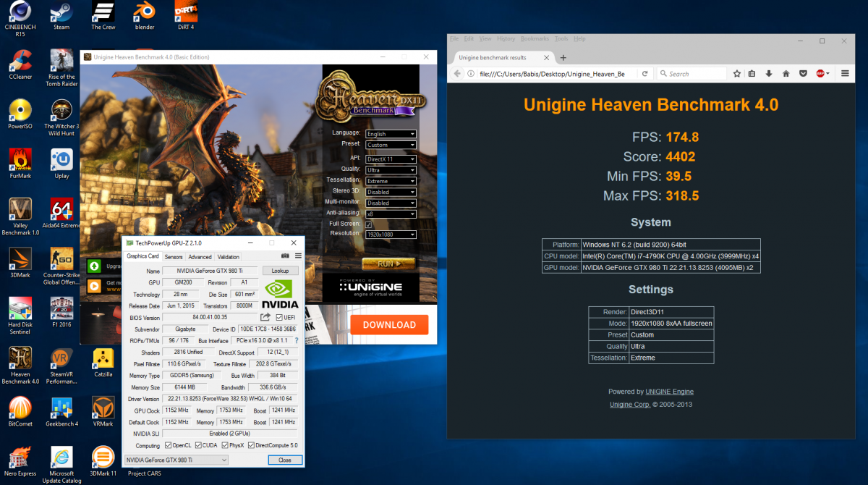Open CCleaner desktop icon

(x=20, y=64)
